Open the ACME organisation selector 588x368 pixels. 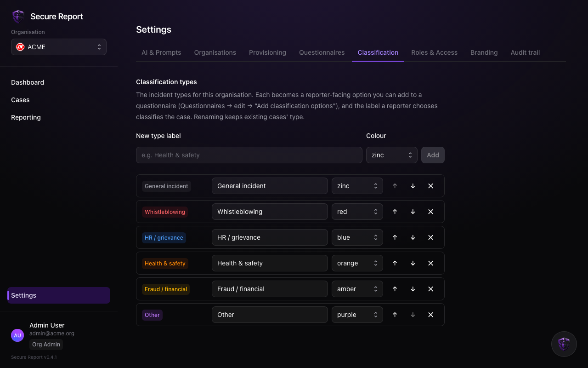[x=59, y=47]
